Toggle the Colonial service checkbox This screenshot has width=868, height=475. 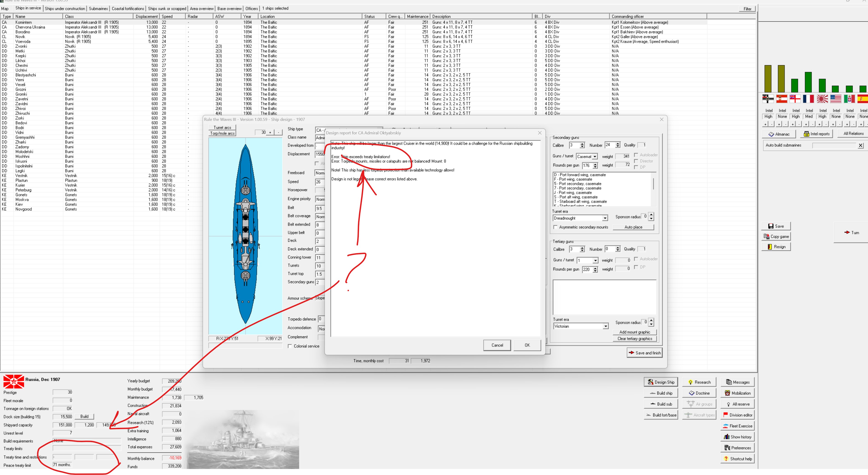point(290,346)
